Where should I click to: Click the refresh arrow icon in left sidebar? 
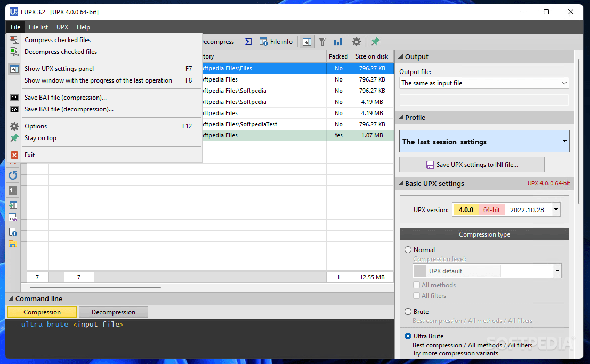(13, 175)
